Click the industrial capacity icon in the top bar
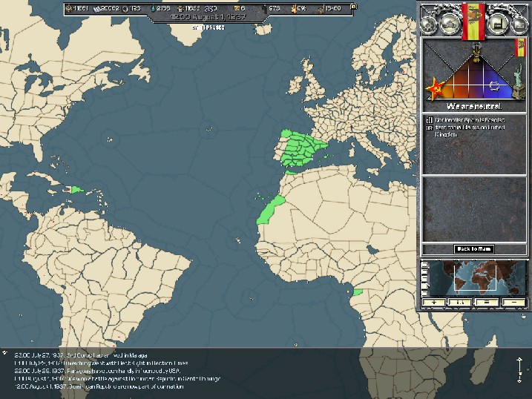532x399 pixels. 321,9
